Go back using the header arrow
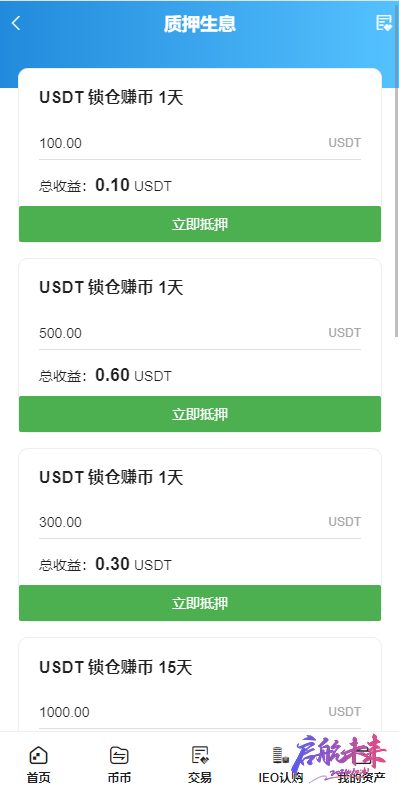 (16, 23)
